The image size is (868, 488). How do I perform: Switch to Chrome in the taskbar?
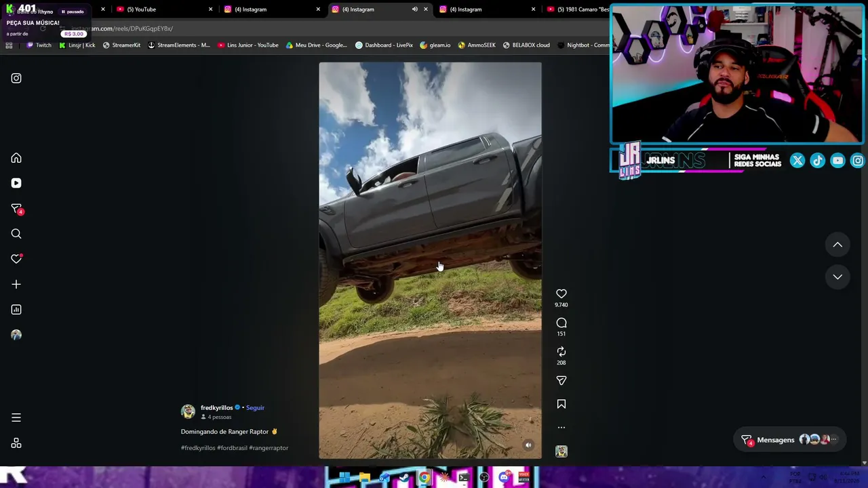[x=425, y=478]
